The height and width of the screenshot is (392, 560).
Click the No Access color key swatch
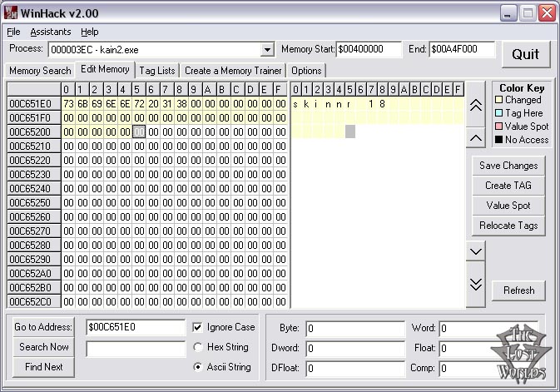point(499,139)
